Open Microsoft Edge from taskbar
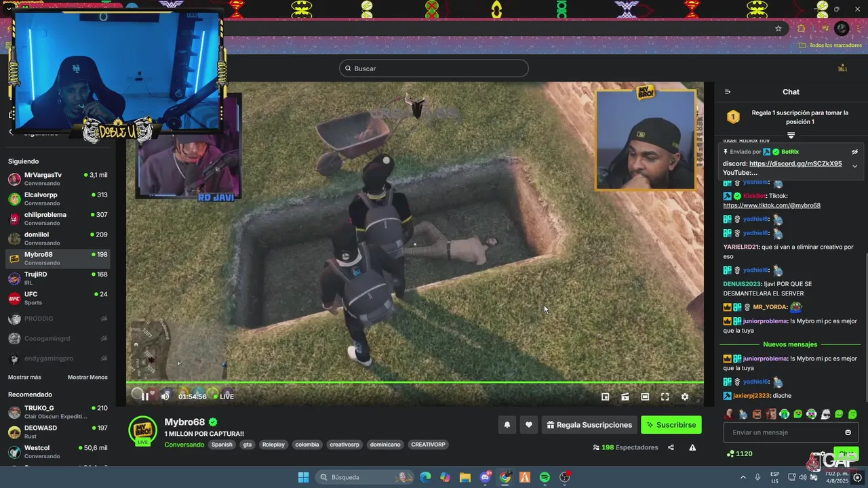The width and height of the screenshot is (868, 488). [425, 477]
